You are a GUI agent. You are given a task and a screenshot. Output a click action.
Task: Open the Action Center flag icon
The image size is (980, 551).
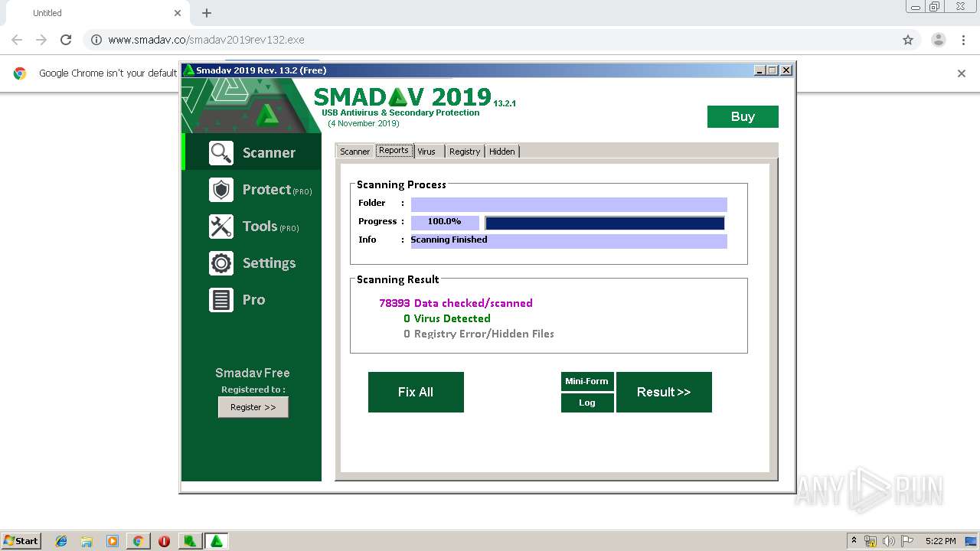[907, 541]
